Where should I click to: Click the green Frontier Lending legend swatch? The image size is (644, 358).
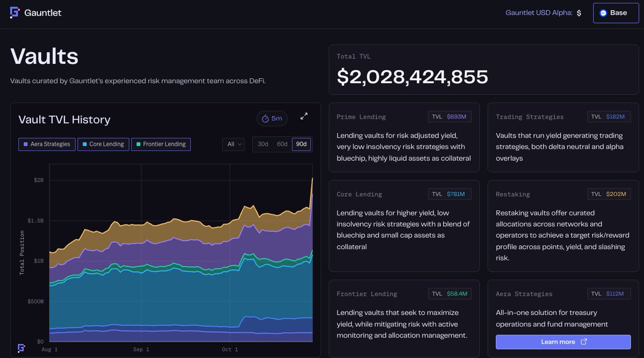(x=138, y=144)
